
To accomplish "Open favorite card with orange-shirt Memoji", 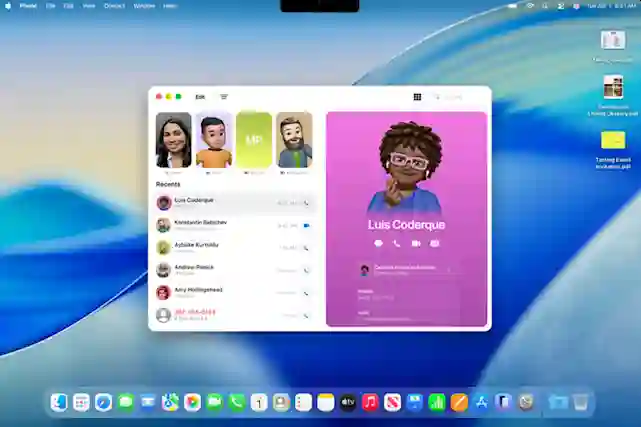I will pyautogui.click(x=214, y=140).
